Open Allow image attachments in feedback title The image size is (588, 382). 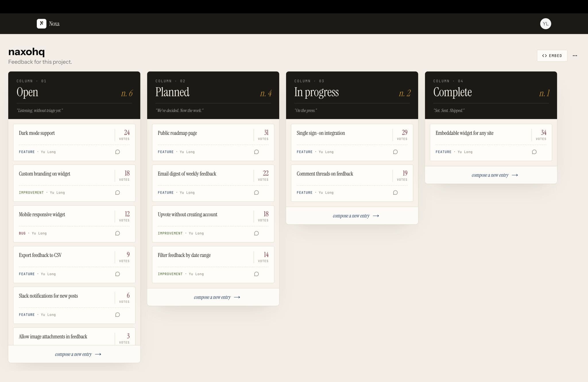pos(53,337)
